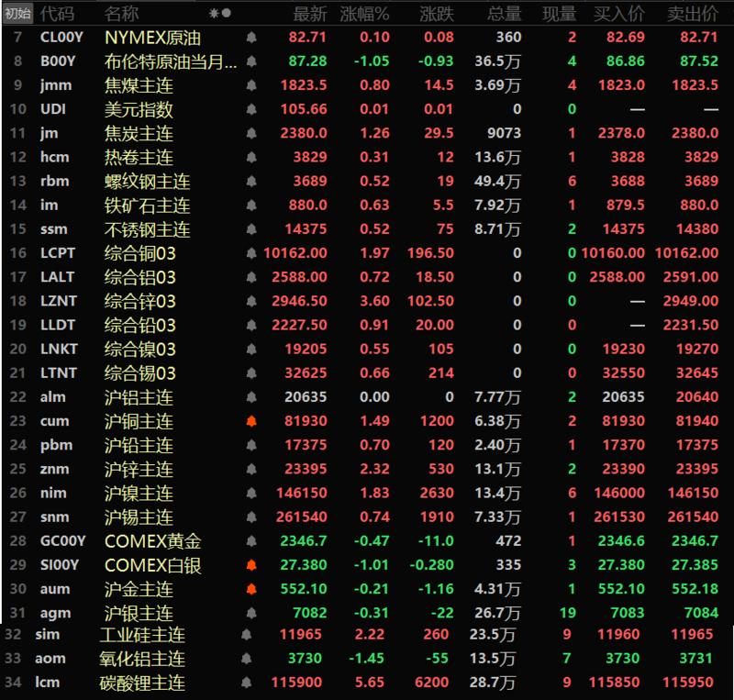This screenshot has height=700, width=734.
Task: Set an alert bell for 沪镍主连
Action: [251, 493]
